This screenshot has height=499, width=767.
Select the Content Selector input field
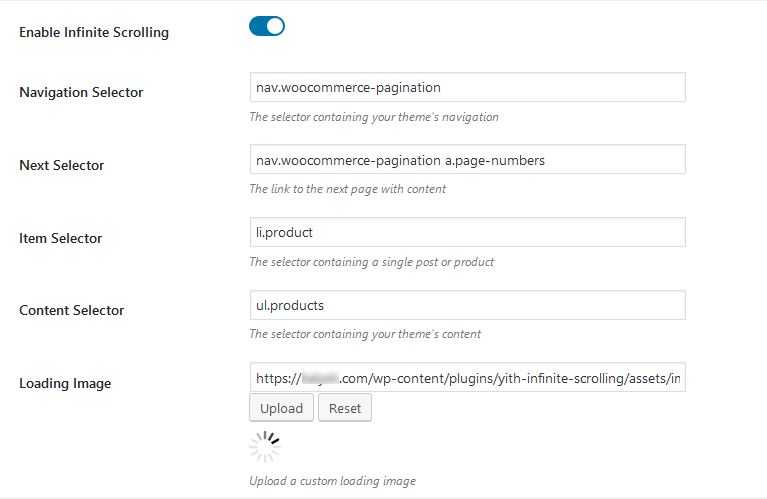tap(468, 305)
